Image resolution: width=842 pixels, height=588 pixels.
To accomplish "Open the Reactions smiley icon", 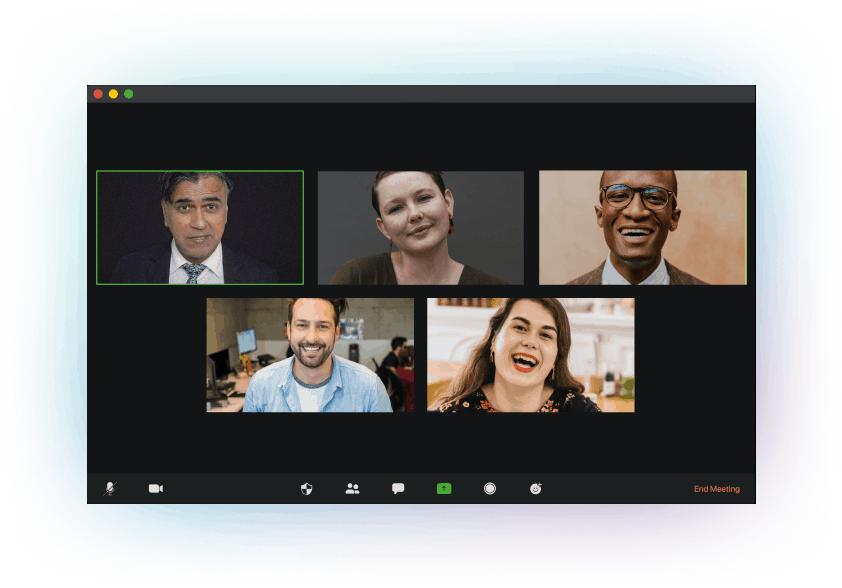I will click(536, 489).
